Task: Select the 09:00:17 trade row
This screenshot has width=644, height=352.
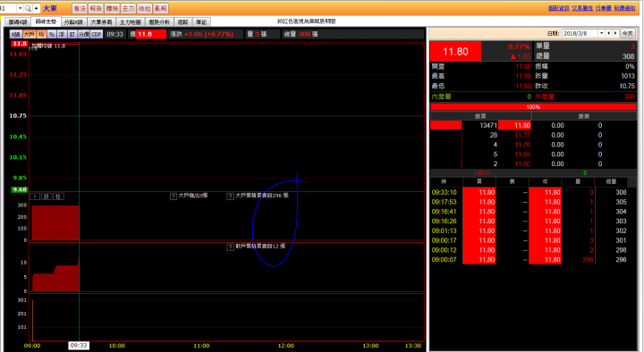Action: pos(533,240)
